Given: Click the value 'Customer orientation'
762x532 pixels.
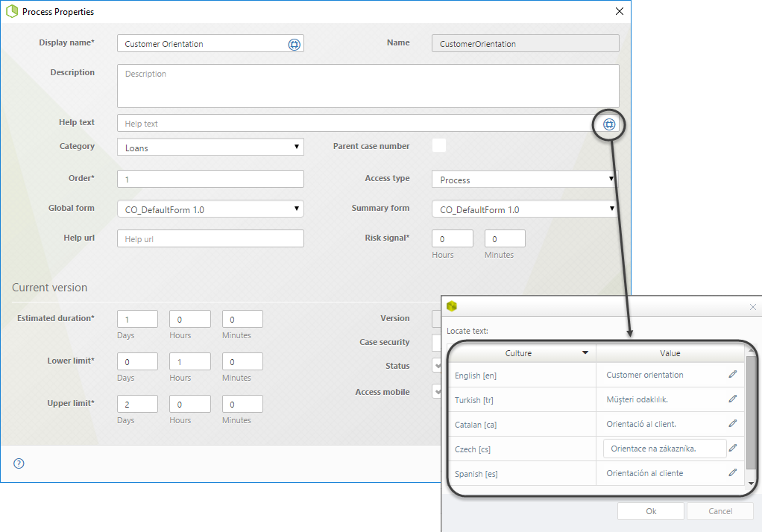Looking at the screenshot, I should click(645, 375).
